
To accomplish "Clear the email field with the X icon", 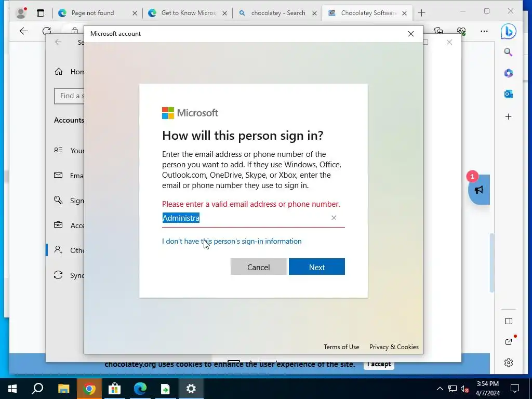I will click(x=334, y=218).
